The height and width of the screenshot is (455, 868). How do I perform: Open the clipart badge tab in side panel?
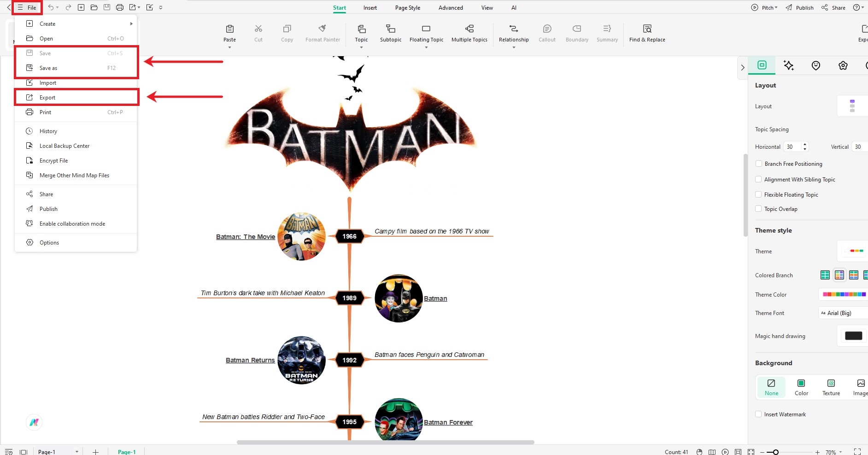(843, 65)
